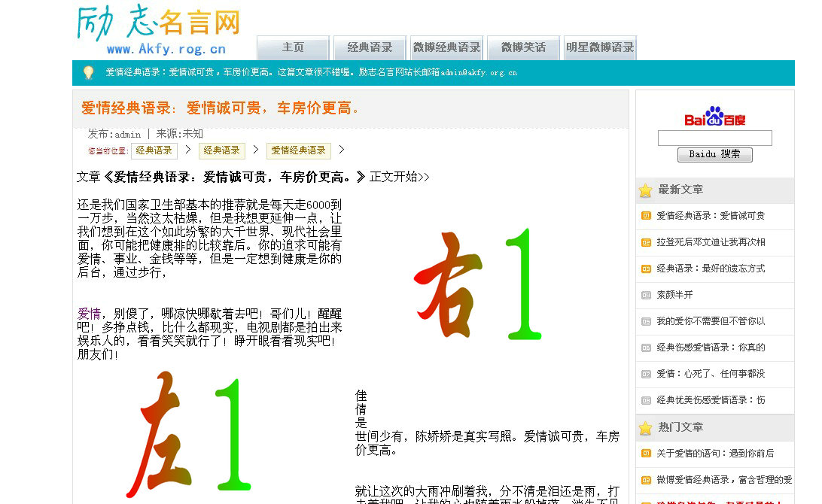Click the 07 badge next to 爱情：心死了
Screen dimensions: 822x504
646,374
